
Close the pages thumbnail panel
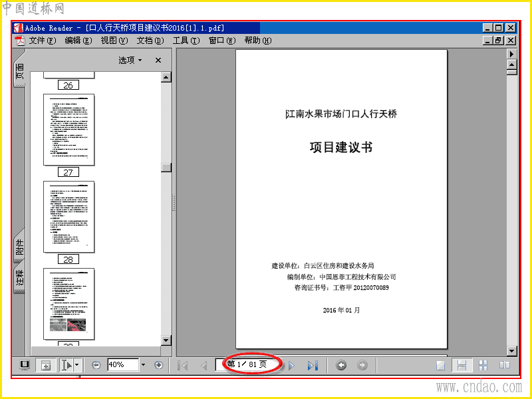click(158, 61)
